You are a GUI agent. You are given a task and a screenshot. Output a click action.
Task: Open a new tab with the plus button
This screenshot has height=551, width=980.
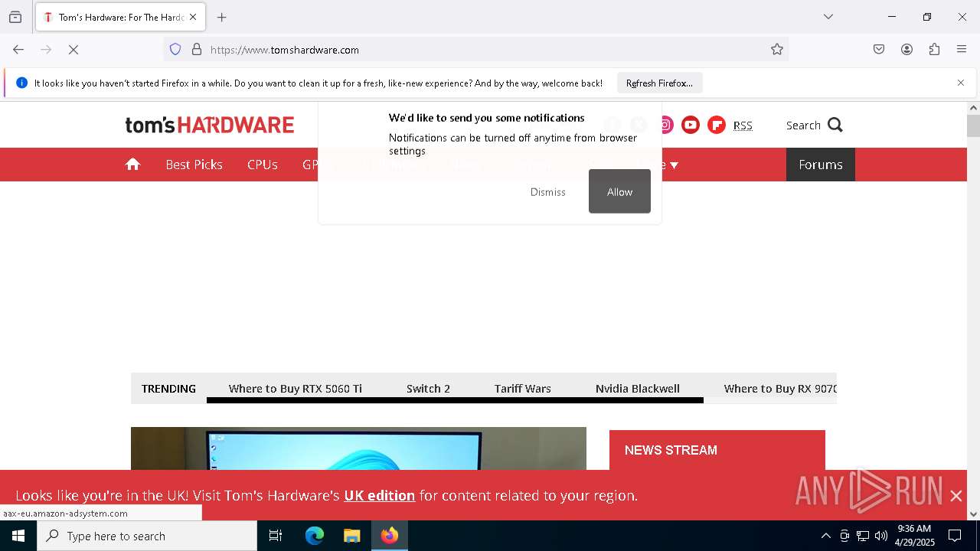[222, 17]
